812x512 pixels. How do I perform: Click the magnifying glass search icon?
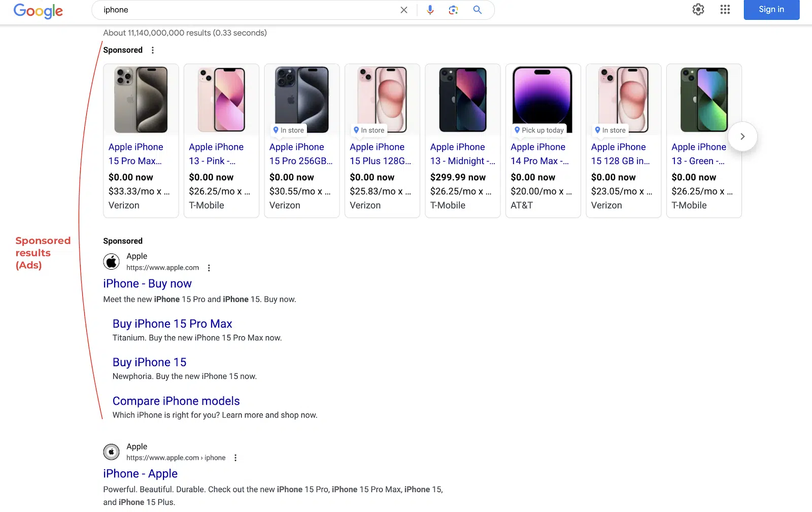[x=478, y=10]
